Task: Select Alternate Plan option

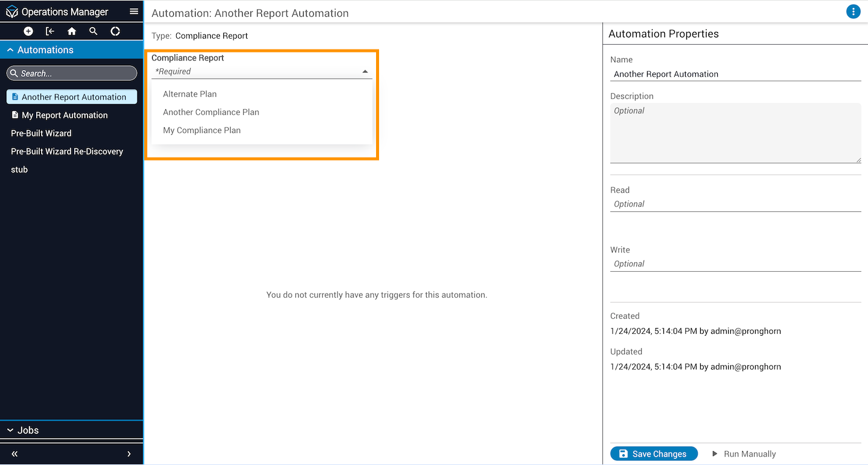Action: pos(190,94)
